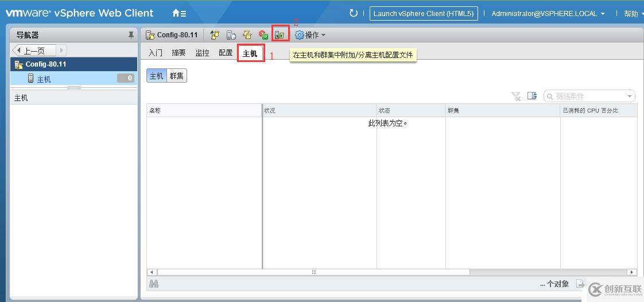Click the scroll-with-green-arrow host profile toolbar icon
The height and width of the screenshot is (302, 644).
215,36
